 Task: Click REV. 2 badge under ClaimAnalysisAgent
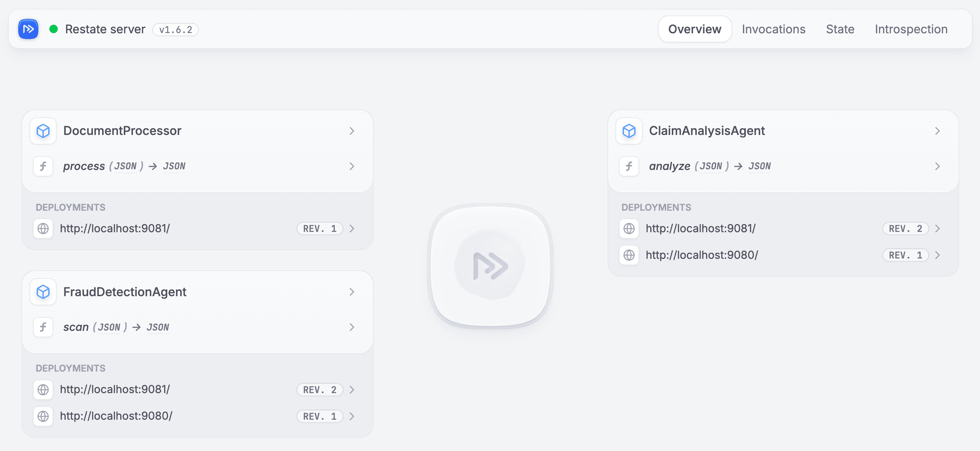[x=906, y=229]
